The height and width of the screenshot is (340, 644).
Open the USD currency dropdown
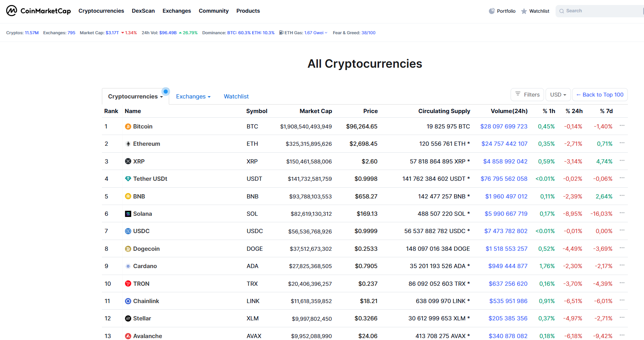point(558,95)
